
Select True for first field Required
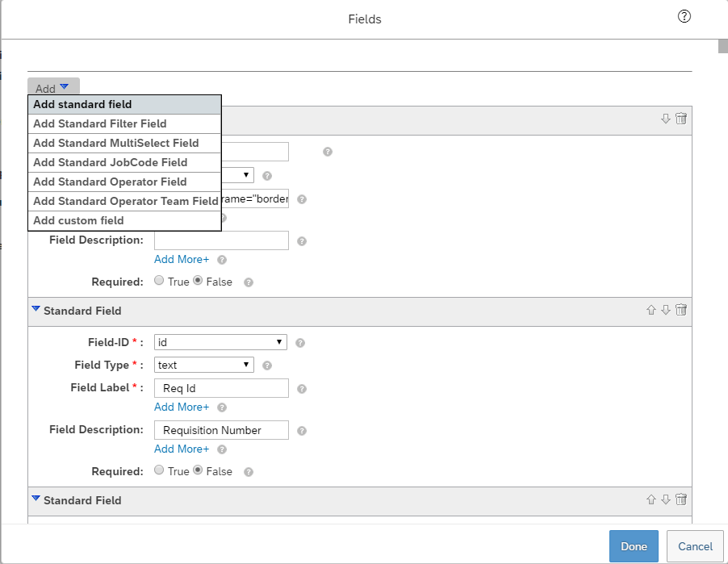click(159, 281)
